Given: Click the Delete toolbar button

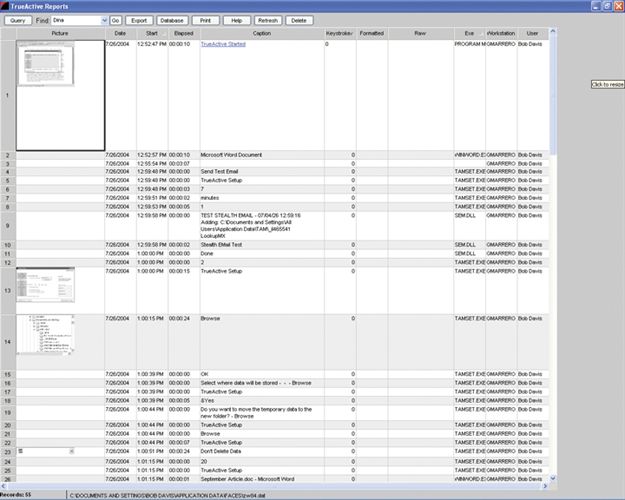Looking at the screenshot, I should click(298, 20).
